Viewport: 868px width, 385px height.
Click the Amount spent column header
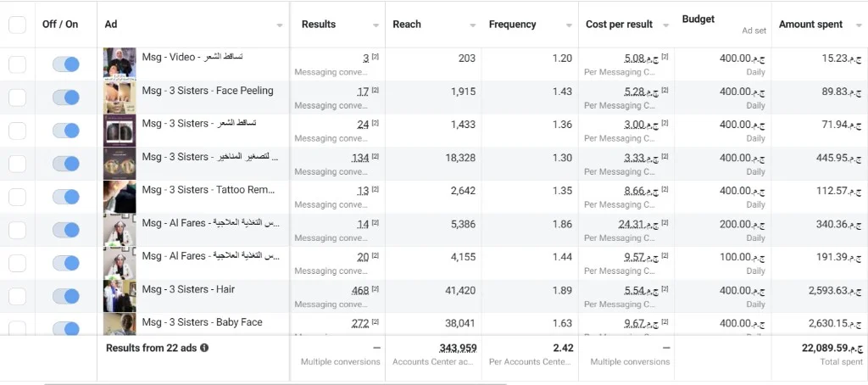tap(810, 25)
